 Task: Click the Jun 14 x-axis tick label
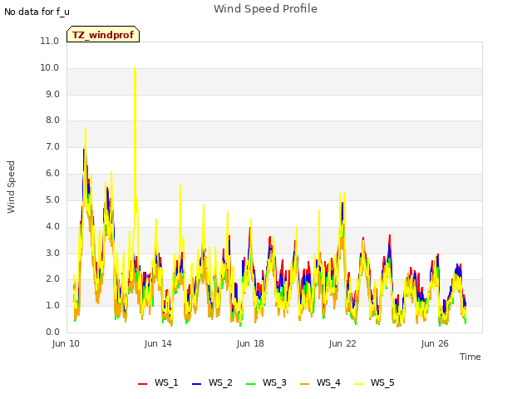pyautogui.click(x=158, y=343)
